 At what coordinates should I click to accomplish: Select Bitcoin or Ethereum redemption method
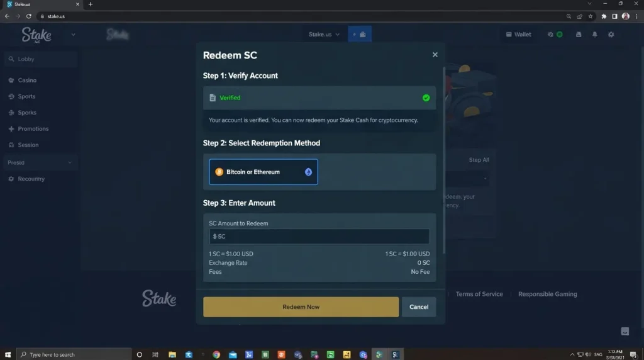(x=264, y=172)
